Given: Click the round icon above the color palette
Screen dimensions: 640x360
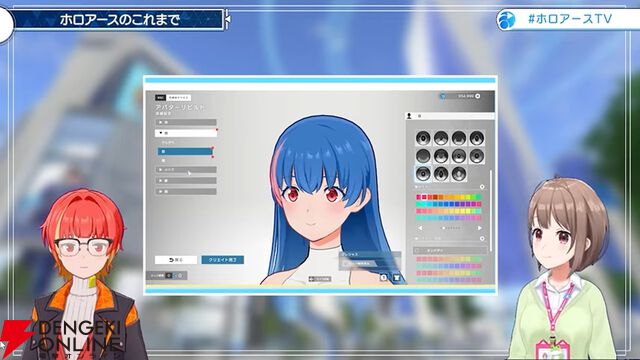Looking at the screenshot, I should [482, 187].
